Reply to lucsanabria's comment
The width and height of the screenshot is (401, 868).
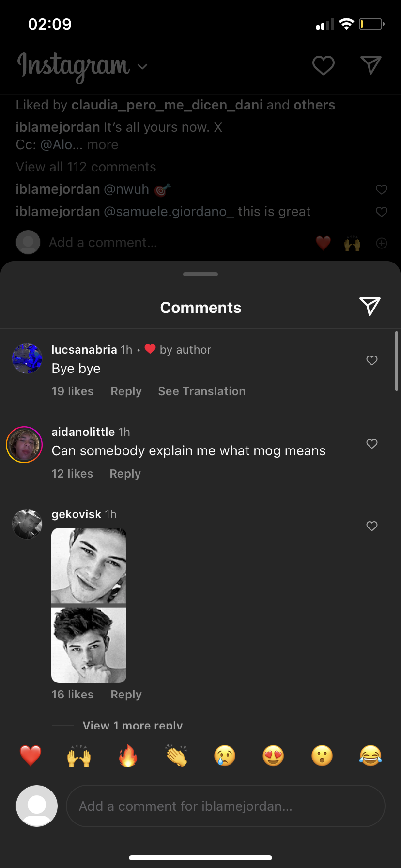click(126, 391)
